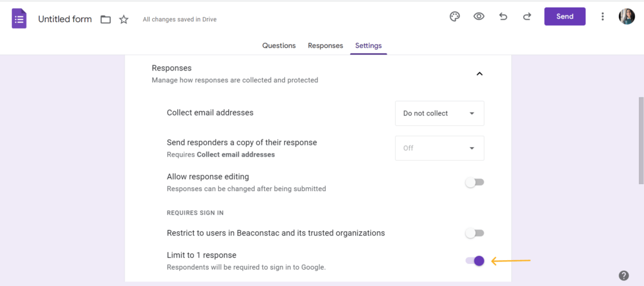Open the account profile picture

(627, 17)
